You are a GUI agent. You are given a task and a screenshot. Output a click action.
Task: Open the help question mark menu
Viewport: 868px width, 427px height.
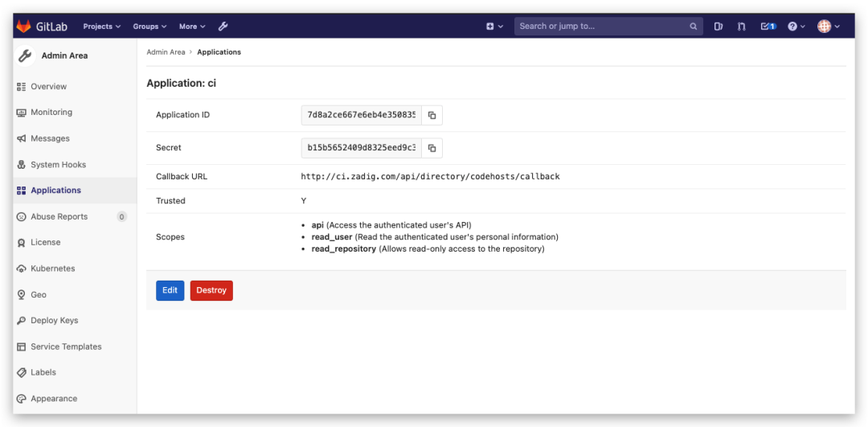(796, 26)
